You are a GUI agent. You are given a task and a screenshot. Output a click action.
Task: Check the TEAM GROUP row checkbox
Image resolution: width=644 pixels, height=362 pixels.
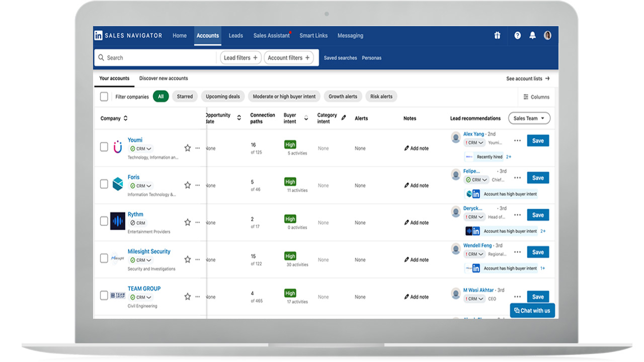click(x=104, y=296)
